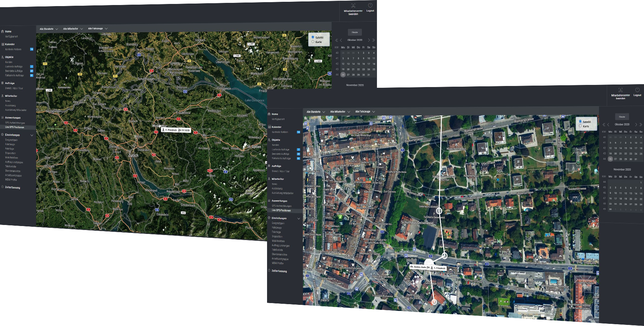Click Home icon in back window sidebar
Image resolution: width=644 pixels, height=326 pixels.
coord(3,31)
